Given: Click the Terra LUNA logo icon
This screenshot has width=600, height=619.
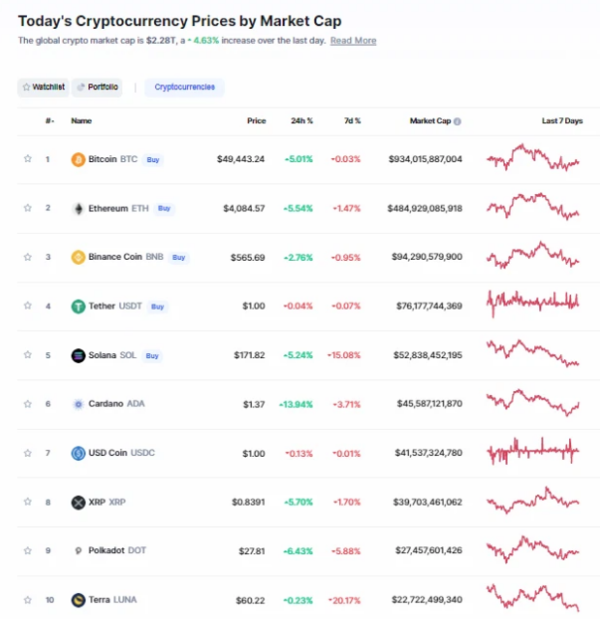Looking at the screenshot, I should [x=78, y=600].
